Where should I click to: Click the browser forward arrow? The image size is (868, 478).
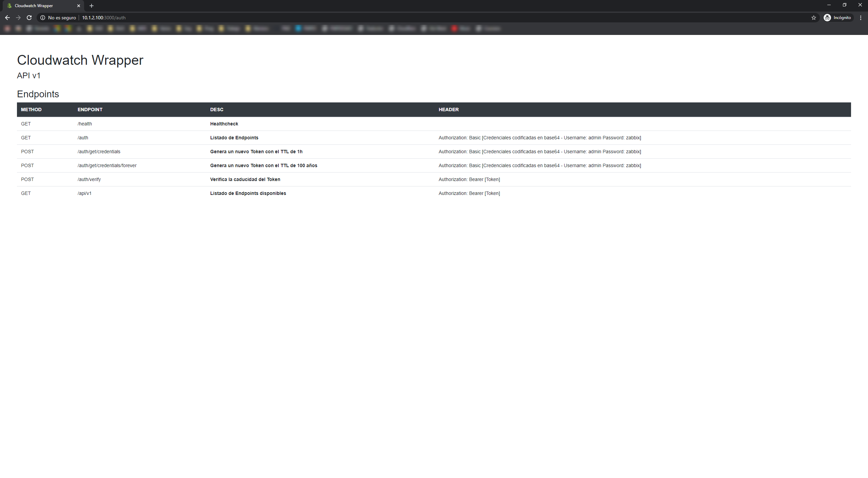[18, 18]
